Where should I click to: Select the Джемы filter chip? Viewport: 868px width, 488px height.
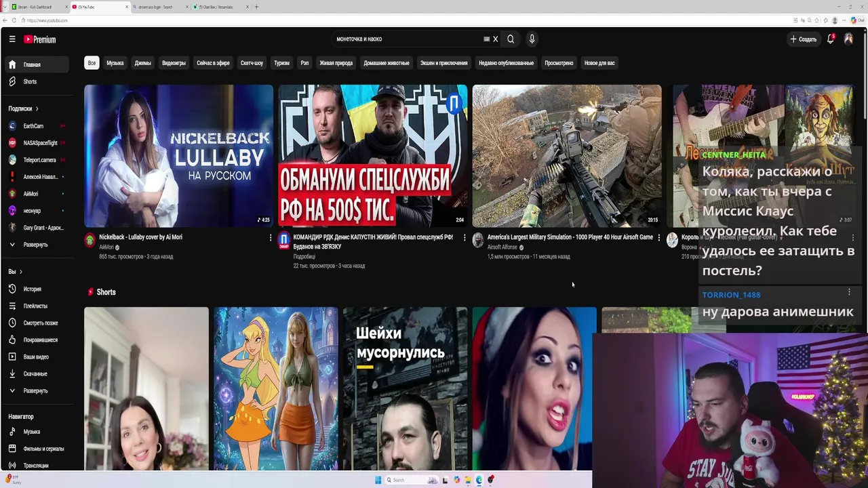point(143,63)
